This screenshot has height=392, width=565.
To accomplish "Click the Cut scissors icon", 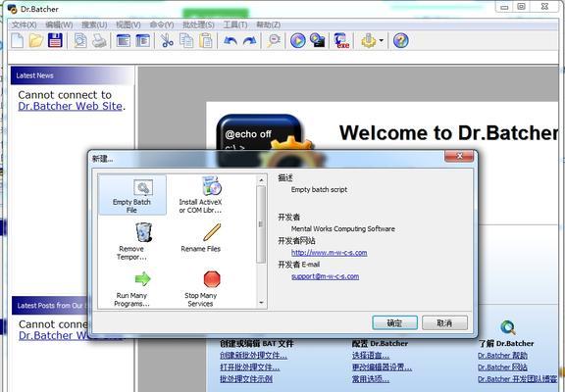I will [167, 40].
